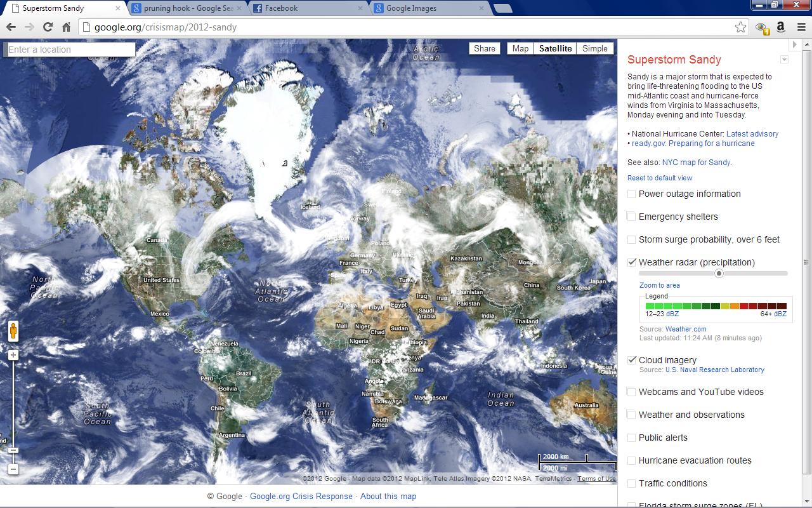Viewport: 812px width, 508px height.
Task: Uncheck the Cloud imagery layer
Action: pos(632,360)
